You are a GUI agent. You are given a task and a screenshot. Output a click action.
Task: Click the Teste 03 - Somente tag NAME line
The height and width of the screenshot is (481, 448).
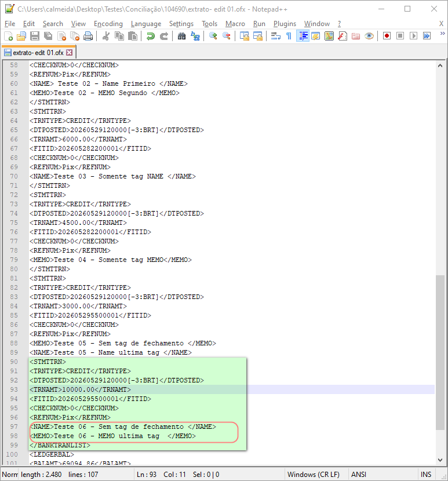coord(112,176)
